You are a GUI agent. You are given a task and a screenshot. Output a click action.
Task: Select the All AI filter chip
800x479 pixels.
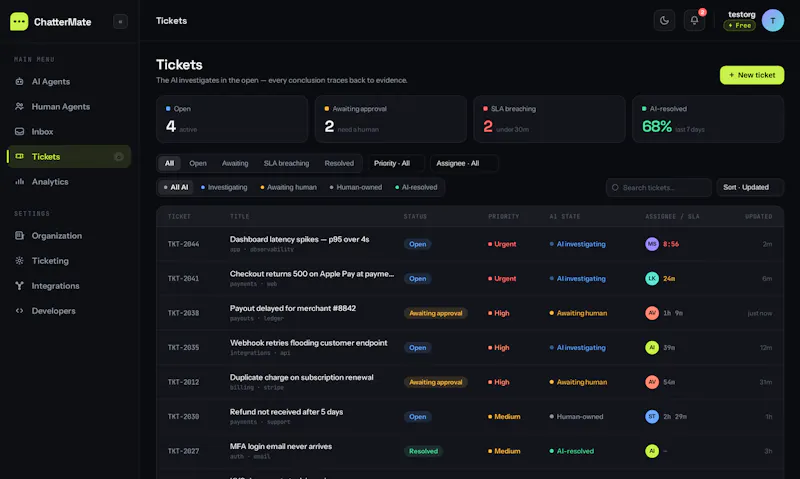click(176, 187)
